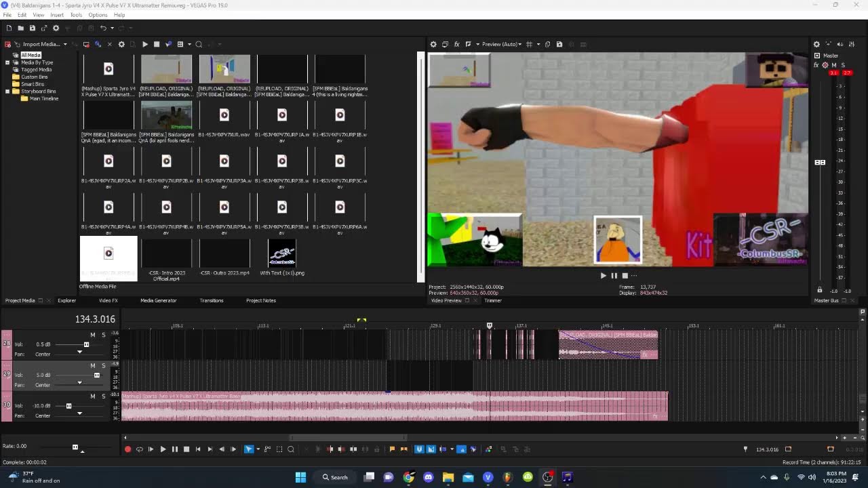
Task: Open the media views dropdown arrow
Action: (189, 44)
